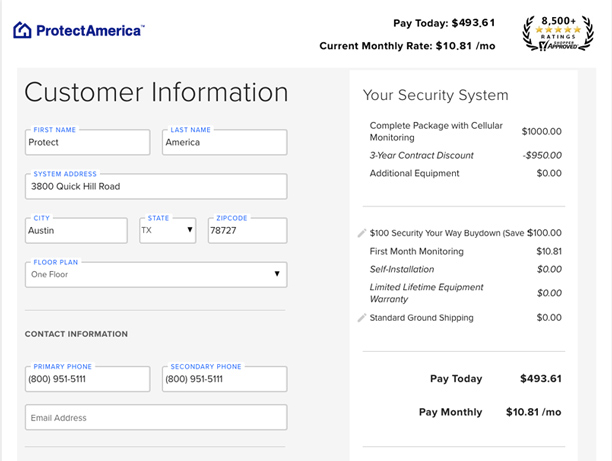This screenshot has width=612, height=461.
Task: Click the "Standard Ground Shipping" text
Action: pyautogui.click(x=422, y=318)
